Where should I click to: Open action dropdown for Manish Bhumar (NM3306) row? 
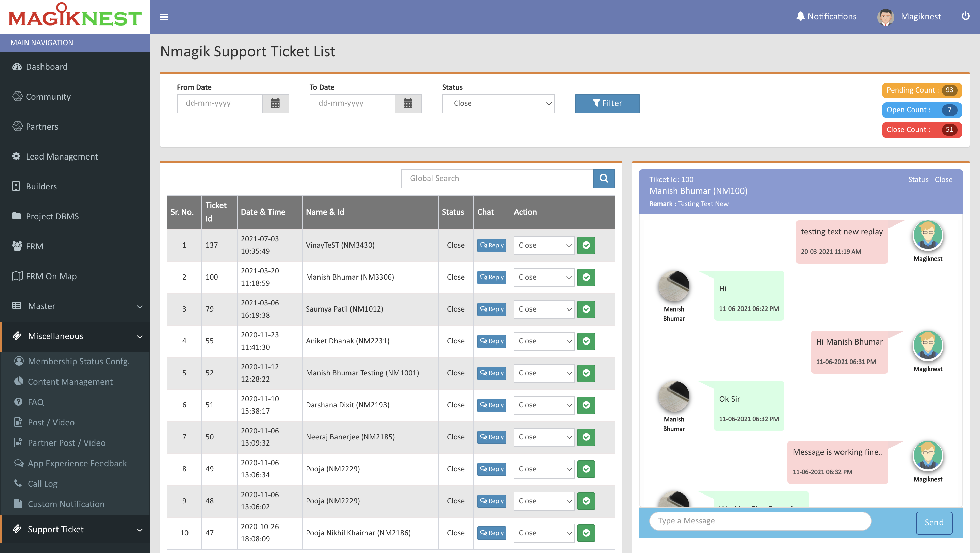click(x=544, y=277)
